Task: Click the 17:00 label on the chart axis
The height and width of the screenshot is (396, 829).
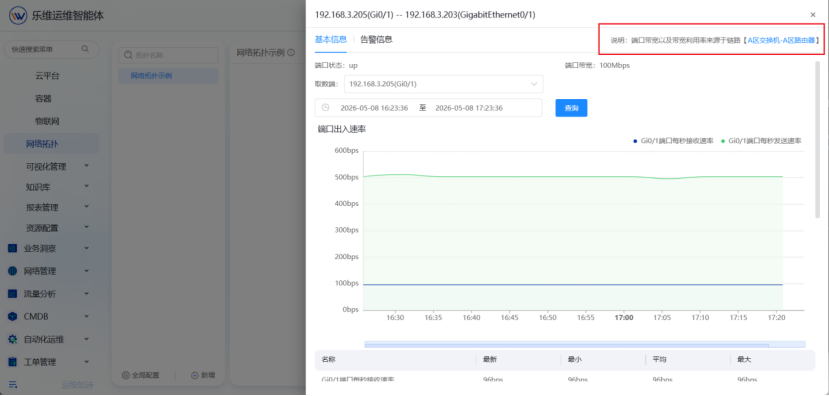Action: point(624,318)
